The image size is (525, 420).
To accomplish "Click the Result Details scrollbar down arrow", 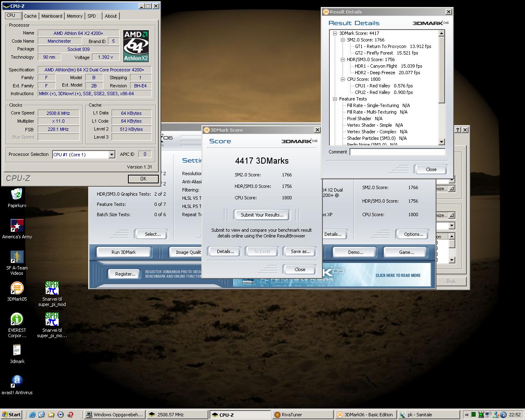I will [442, 142].
